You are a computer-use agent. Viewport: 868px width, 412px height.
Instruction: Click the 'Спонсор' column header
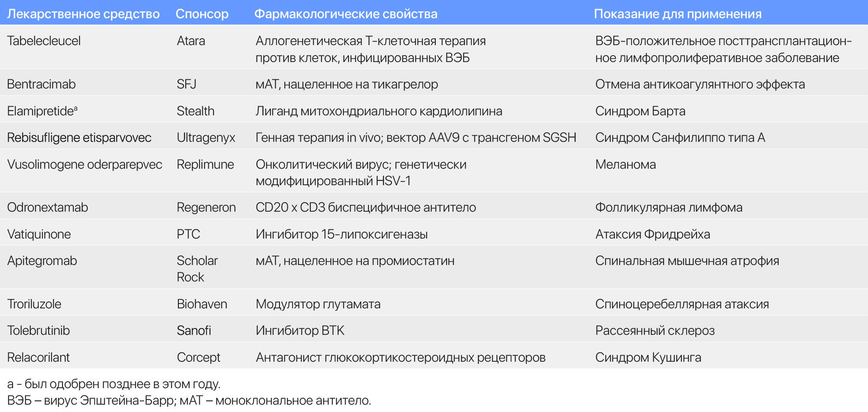click(202, 14)
